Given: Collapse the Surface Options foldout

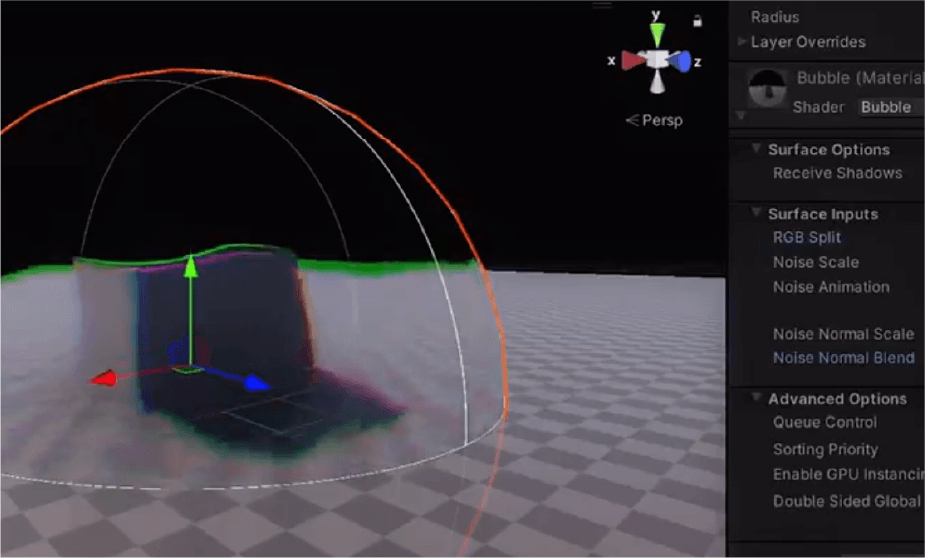Looking at the screenshot, I should (x=757, y=149).
